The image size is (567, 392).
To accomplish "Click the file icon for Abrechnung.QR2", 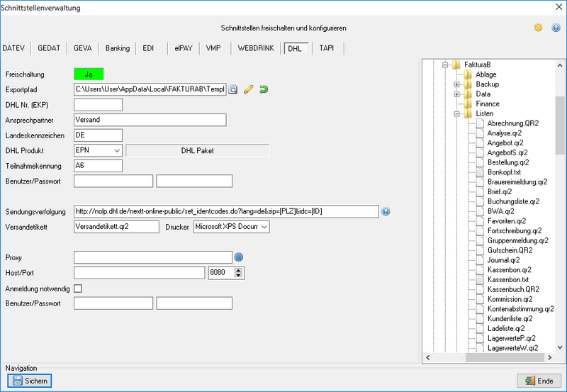I will coord(480,123).
